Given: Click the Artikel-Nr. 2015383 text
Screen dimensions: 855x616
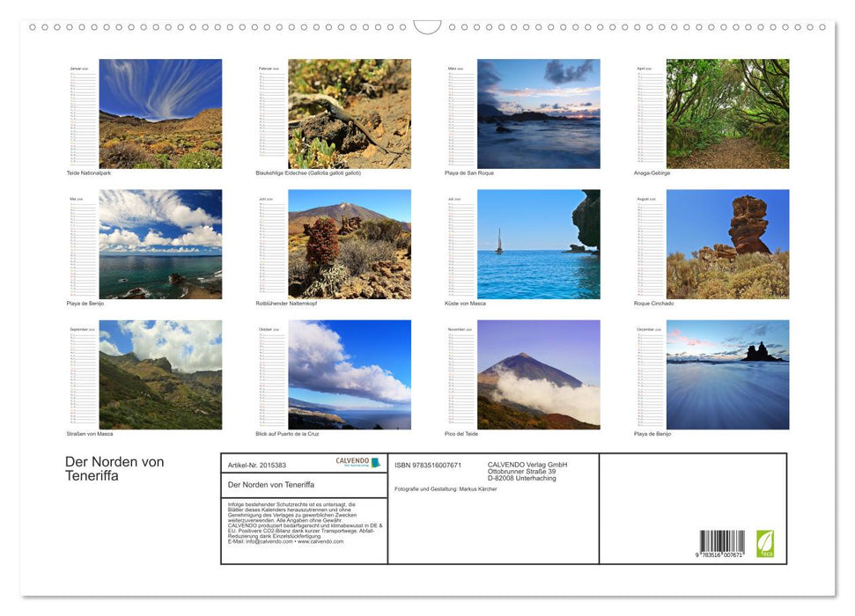Looking at the screenshot, I should (x=257, y=465).
